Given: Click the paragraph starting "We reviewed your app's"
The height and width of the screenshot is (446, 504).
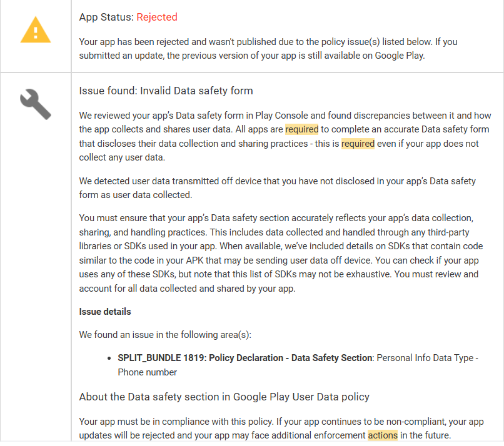Looking at the screenshot, I should pyautogui.click(x=285, y=136).
